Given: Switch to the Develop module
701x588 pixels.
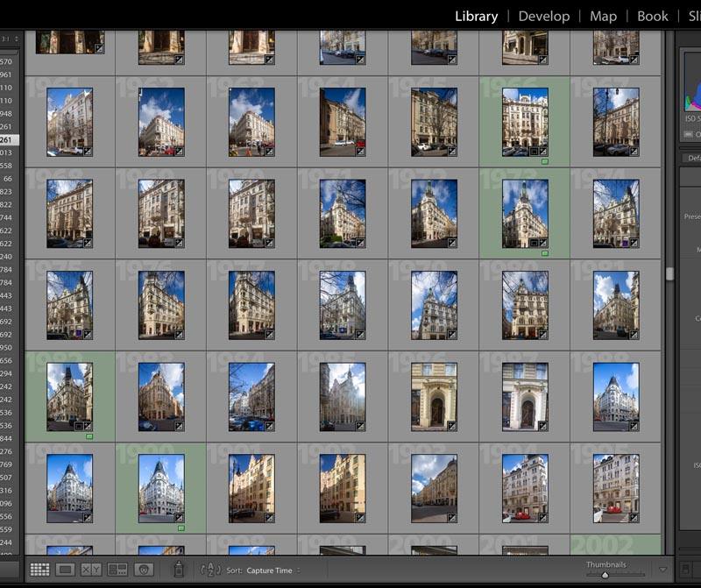Looking at the screenshot, I should tap(543, 16).
